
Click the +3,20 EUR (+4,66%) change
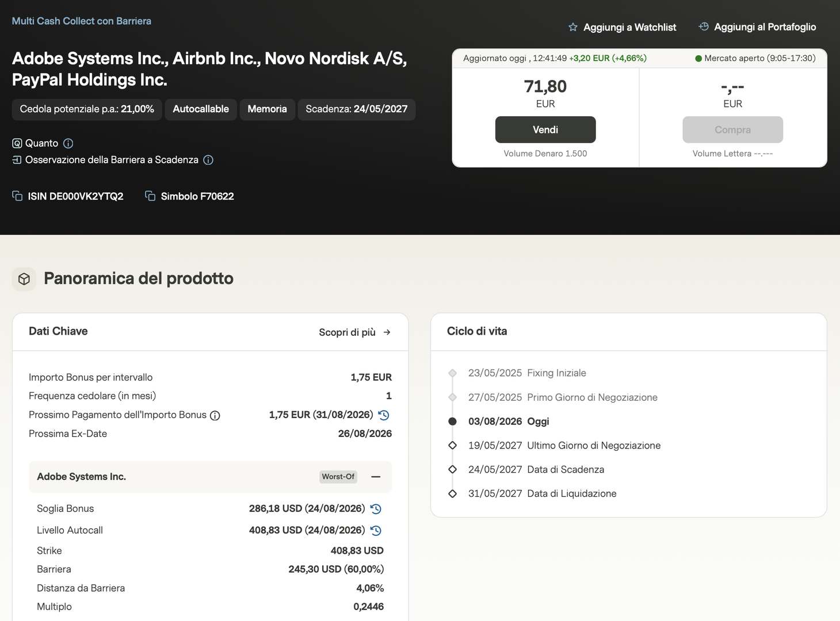608,58
